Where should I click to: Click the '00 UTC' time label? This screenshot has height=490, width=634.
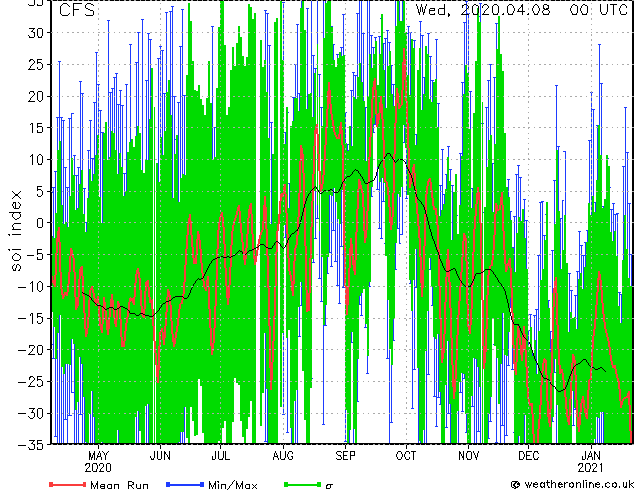click(x=599, y=10)
